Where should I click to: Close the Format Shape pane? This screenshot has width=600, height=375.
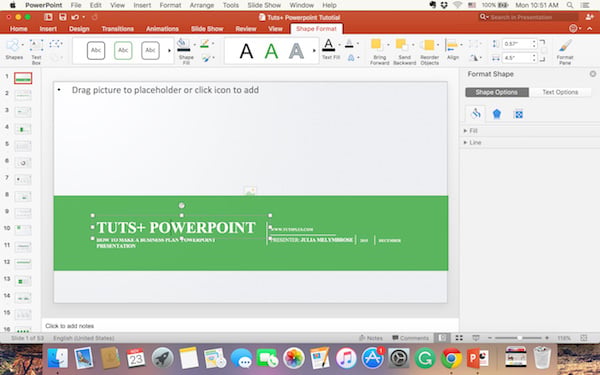click(x=593, y=74)
